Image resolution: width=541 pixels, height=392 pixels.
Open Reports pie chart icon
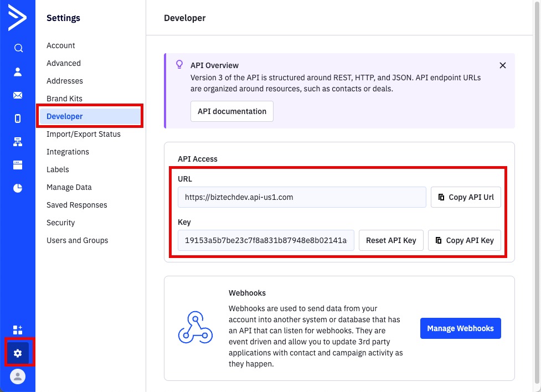click(18, 189)
